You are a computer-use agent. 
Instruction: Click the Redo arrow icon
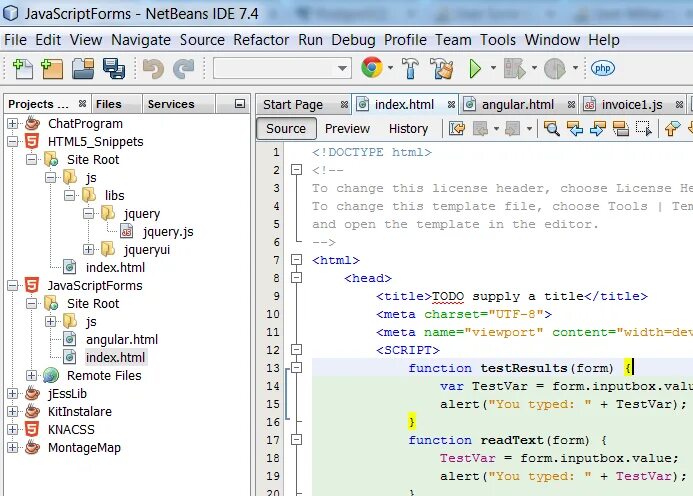click(184, 69)
